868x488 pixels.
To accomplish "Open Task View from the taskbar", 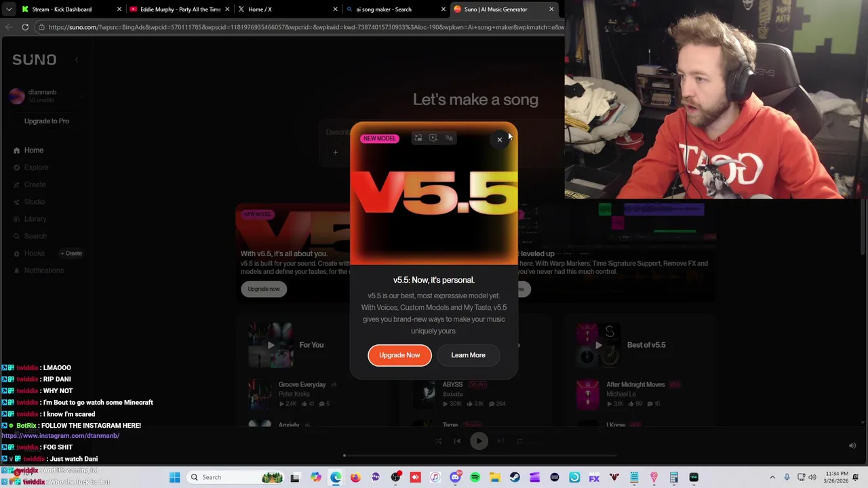I will (295, 477).
